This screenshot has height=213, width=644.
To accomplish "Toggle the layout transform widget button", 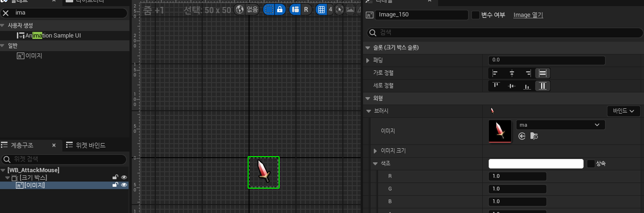I will (x=295, y=9).
